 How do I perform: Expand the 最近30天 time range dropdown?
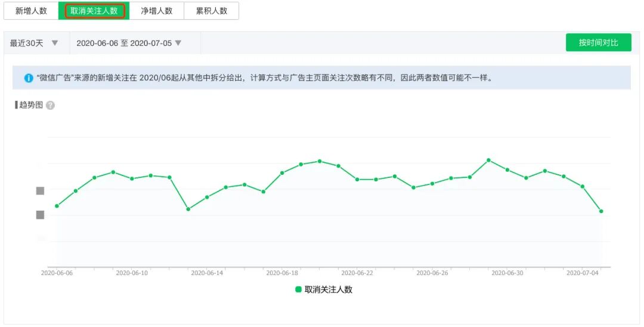pyautogui.click(x=35, y=43)
